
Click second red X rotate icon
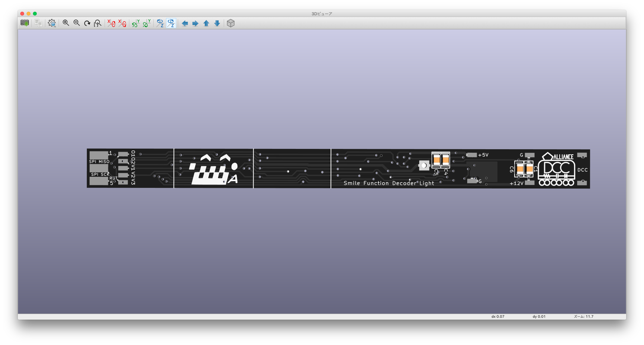coord(122,23)
